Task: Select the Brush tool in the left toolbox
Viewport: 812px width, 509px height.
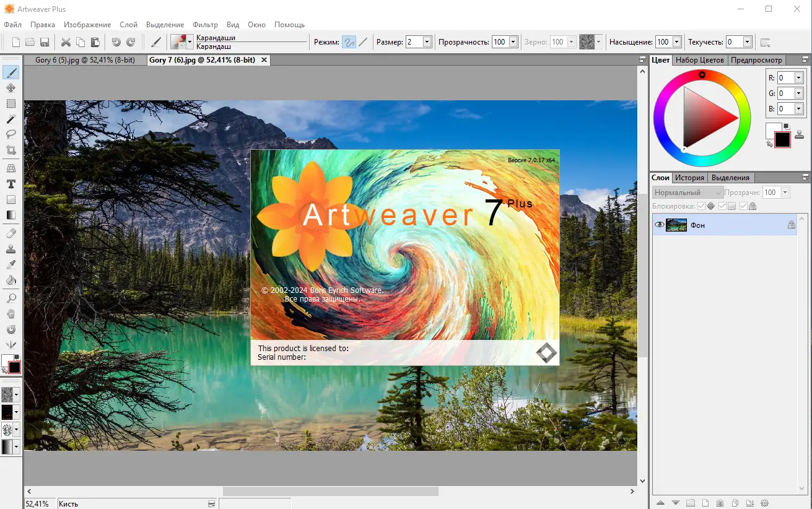Action: [x=11, y=72]
